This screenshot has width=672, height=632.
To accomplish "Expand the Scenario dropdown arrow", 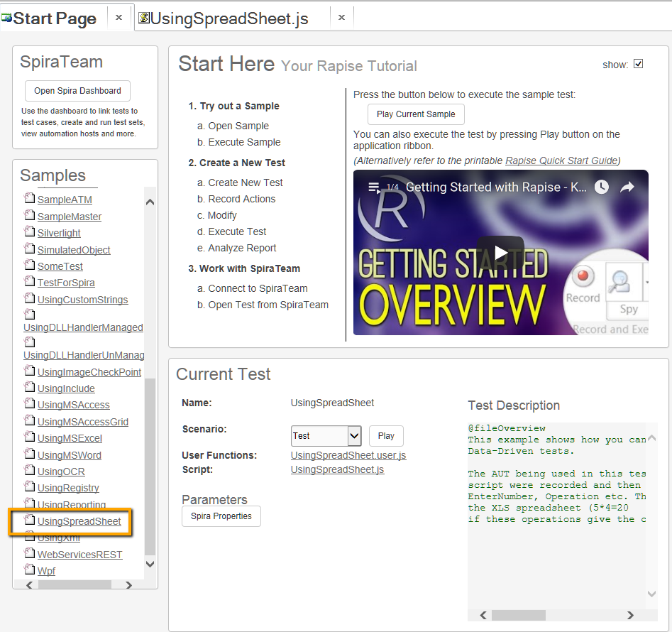I will pos(354,436).
